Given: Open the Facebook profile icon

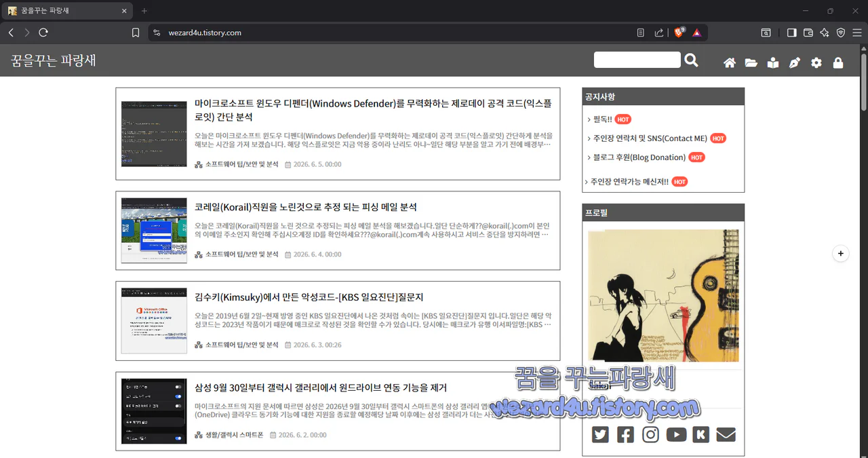Looking at the screenshot, I should pos(625,434).
